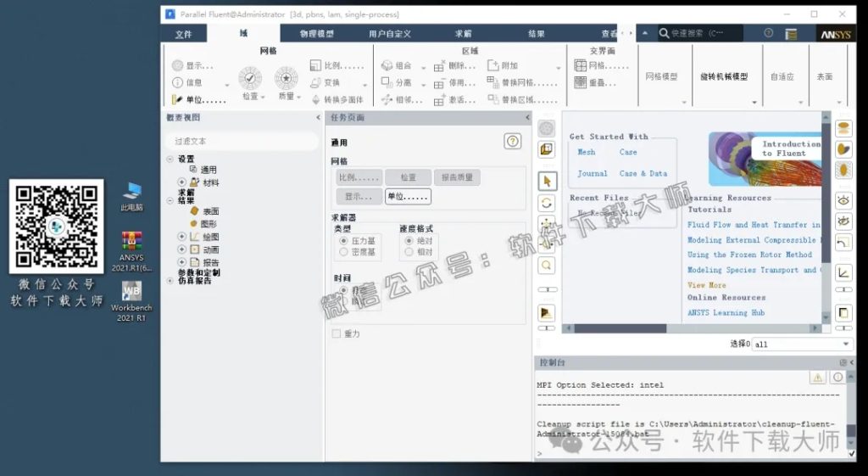Viewport: 868px width, 476px height.
Task: Select the 域 (Domain) ribbon tab
Action: tap(243, 33)
